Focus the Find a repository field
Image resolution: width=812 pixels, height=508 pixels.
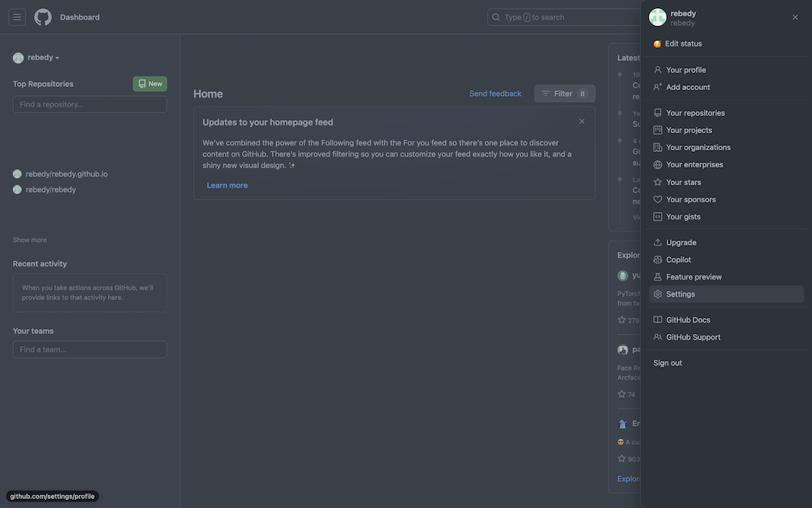tap(90, 104)
